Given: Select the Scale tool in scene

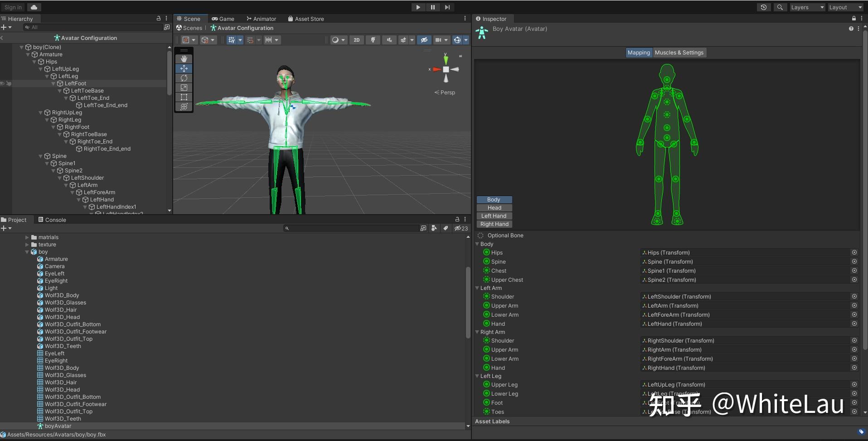Looking at the screenshot, I should [184, 88].
